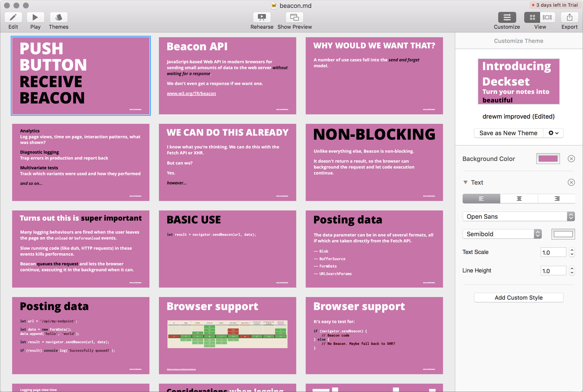Screen dimensions: 583x392
Task: Select the Turns out this is super important slide
Action: click(x=81, y=249)
